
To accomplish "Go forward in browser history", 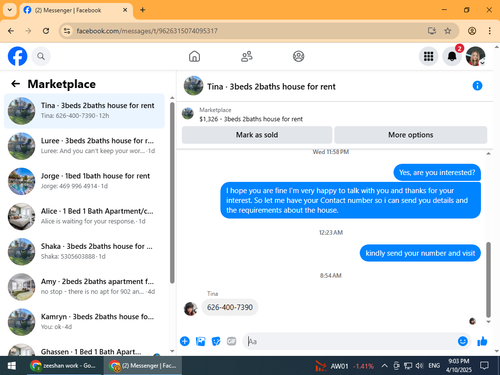I will 28,31.
